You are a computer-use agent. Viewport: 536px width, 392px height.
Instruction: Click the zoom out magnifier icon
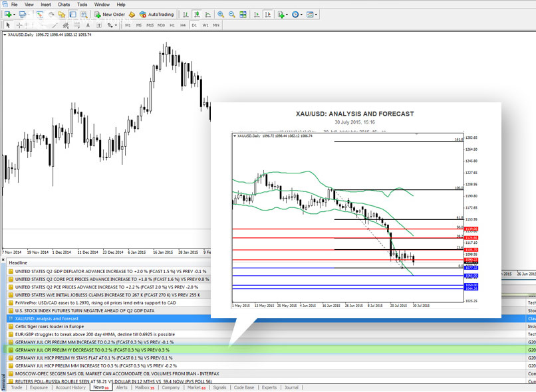pyautogui.click(x=232, y=14)
